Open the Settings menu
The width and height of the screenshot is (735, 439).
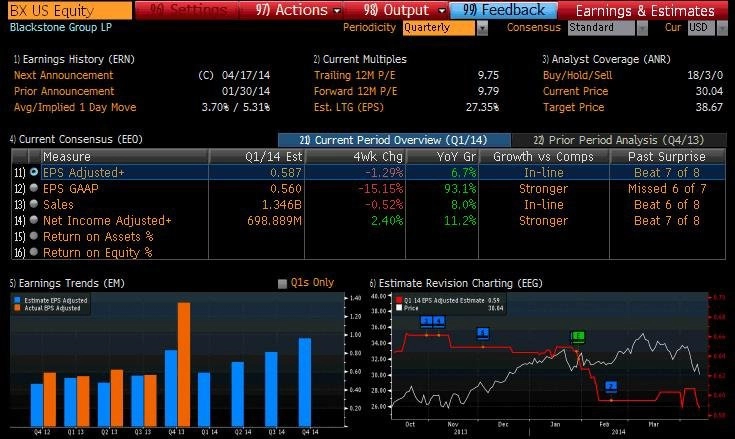tap(188, 10)
